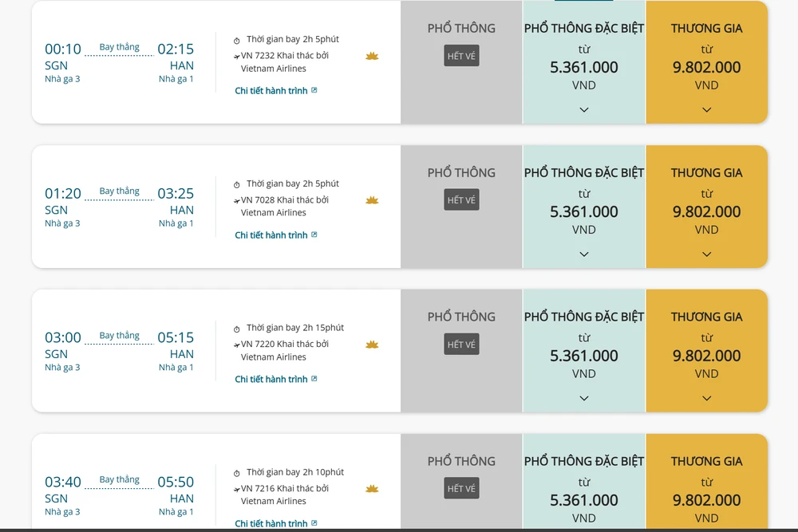The height and width of the screenshot is (532, 798).
Task: Expand Thương Gia fare for 03:00 flight
Action: pos(706,398)
